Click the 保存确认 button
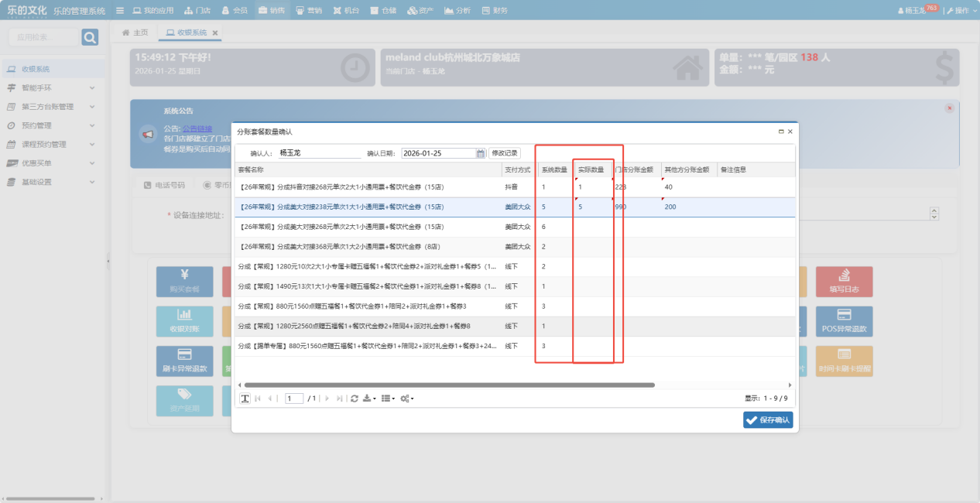980x503 pixels. (768, 419)
